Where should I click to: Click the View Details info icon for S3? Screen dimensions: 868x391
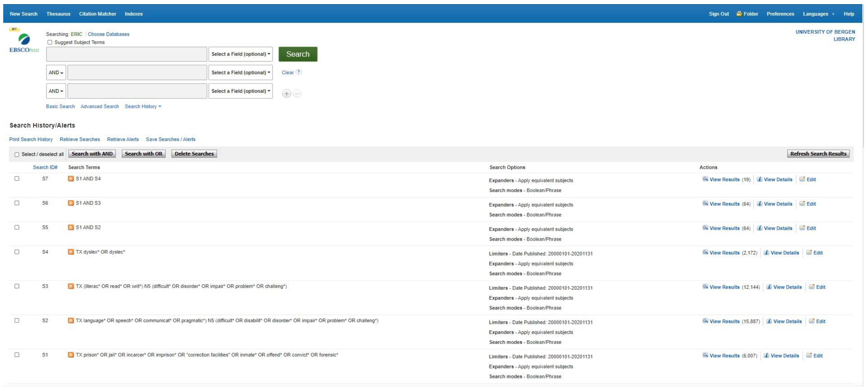pos(769,287)
